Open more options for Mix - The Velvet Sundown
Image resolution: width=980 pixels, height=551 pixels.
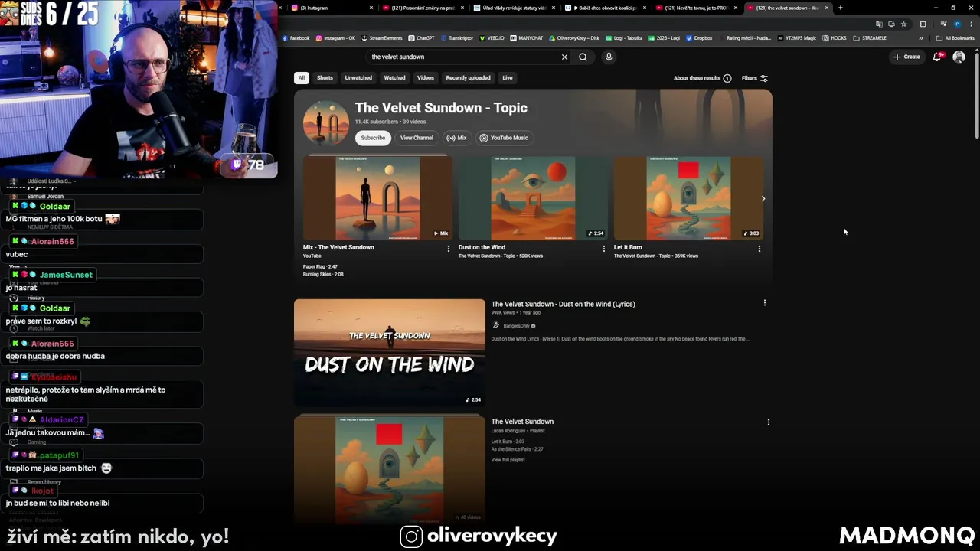coord(449,248)
